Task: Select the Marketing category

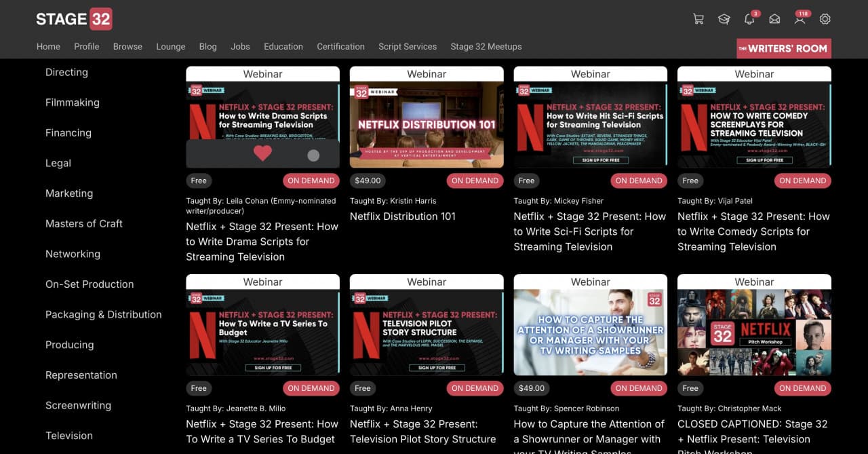Action: [x=69, y=193]
